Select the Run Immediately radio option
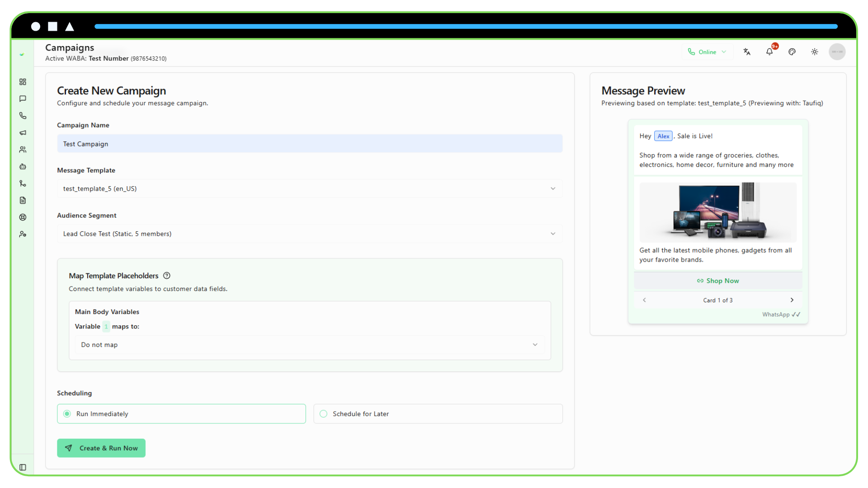Image resolution: width=868 pixels, height=488 pixels. tap(181, 414)
